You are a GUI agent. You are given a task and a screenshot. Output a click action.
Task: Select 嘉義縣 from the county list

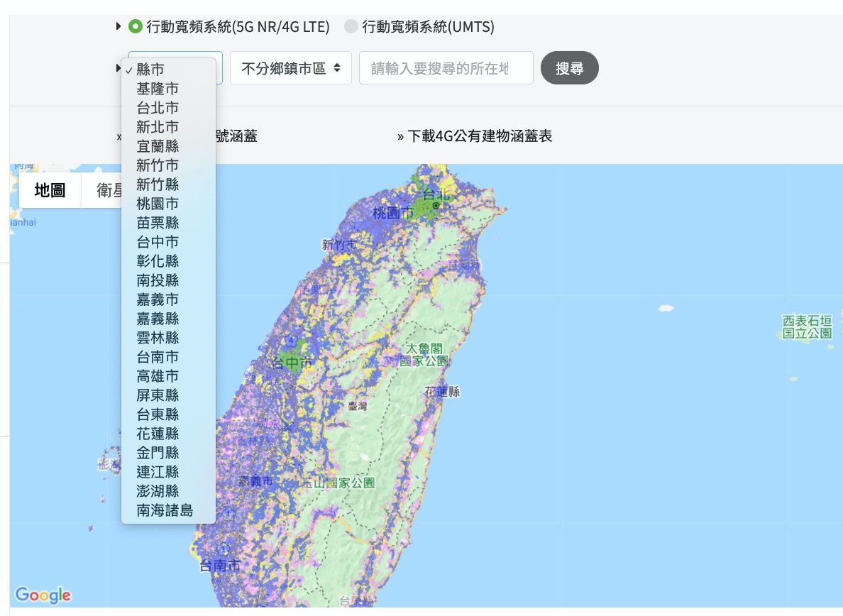[169, 319]
